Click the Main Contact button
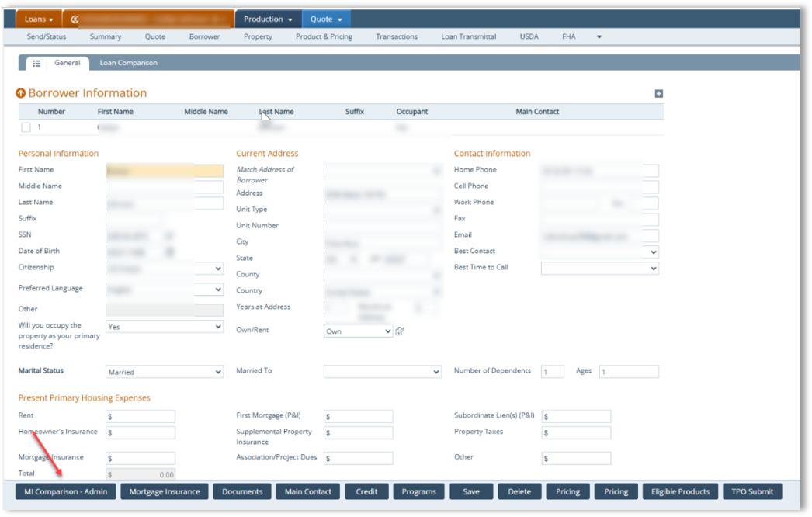 click(x=308, y=491)
